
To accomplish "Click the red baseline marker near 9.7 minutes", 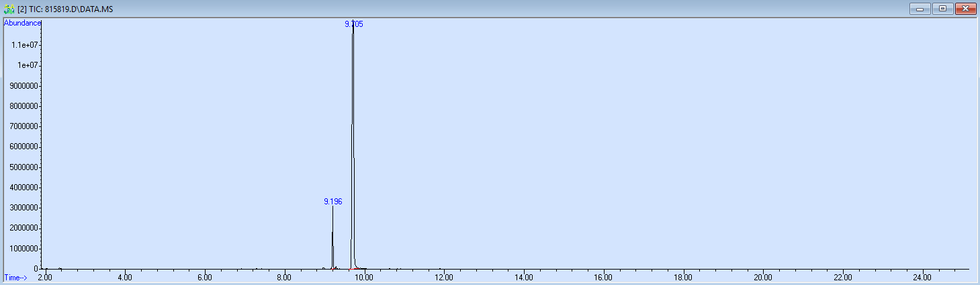I will [x=350, y=269].
